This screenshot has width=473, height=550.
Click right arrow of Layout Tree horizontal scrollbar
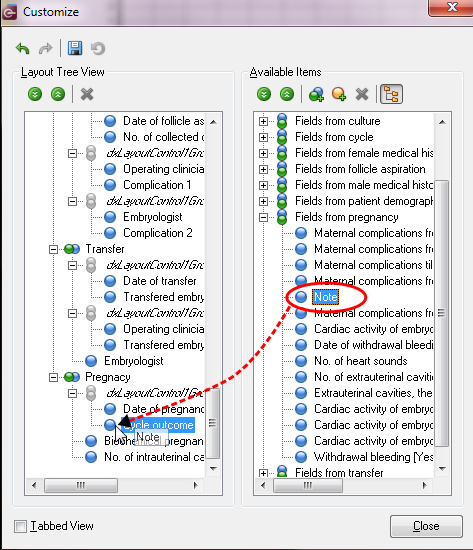click(x=195, y=485)
